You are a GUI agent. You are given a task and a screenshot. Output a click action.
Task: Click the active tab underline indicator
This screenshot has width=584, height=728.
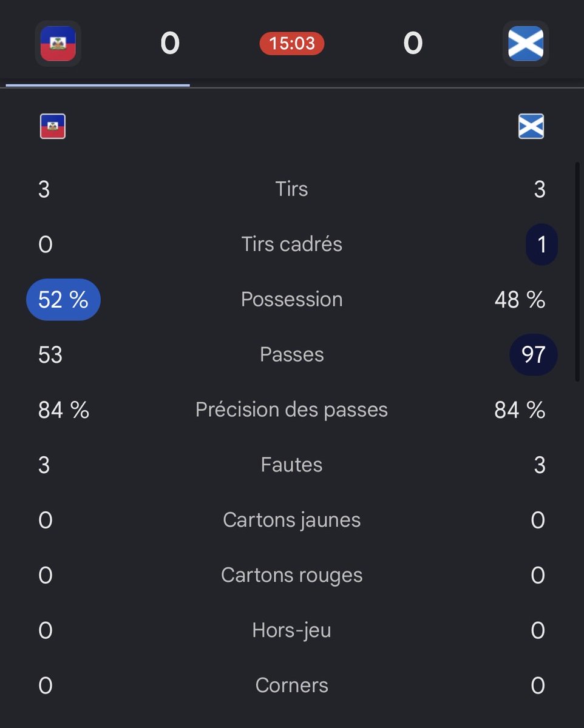click(98, 85)
